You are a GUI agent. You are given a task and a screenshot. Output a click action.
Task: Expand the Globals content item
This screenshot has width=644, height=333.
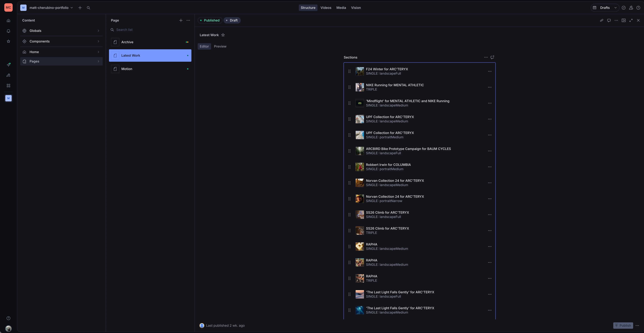coord(61,31)
